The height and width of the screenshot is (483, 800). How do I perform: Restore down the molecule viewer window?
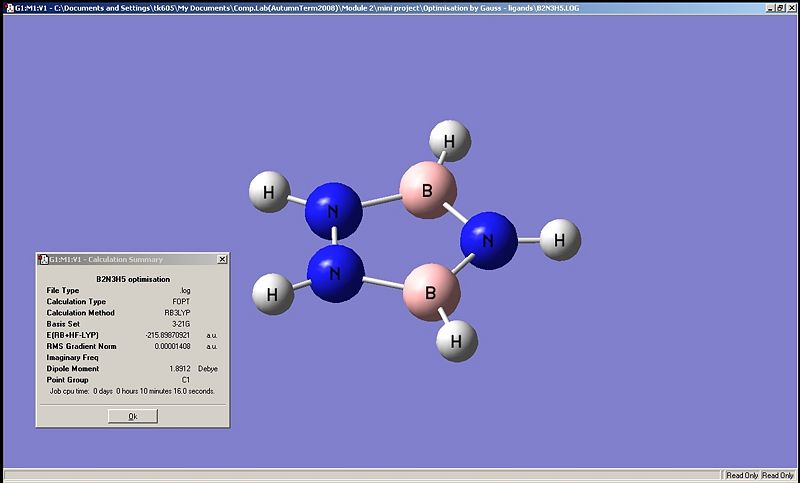[x=781, y=7]
